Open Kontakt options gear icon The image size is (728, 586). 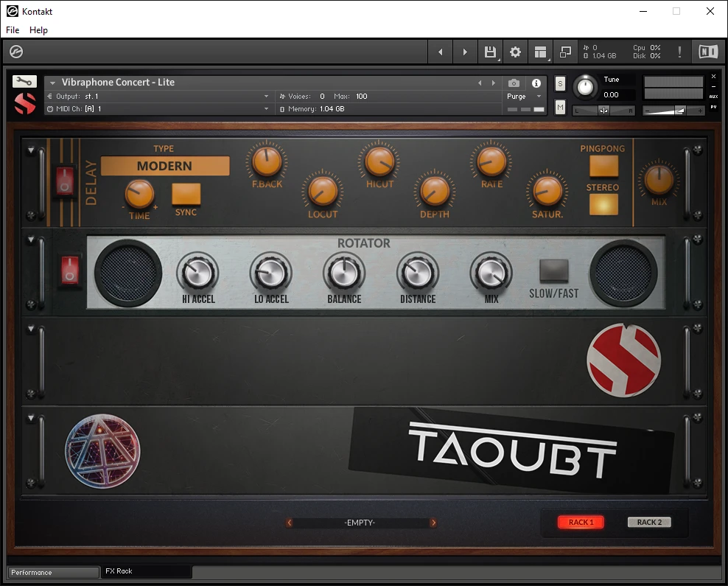pyautogui.click(x=515, y=52)
